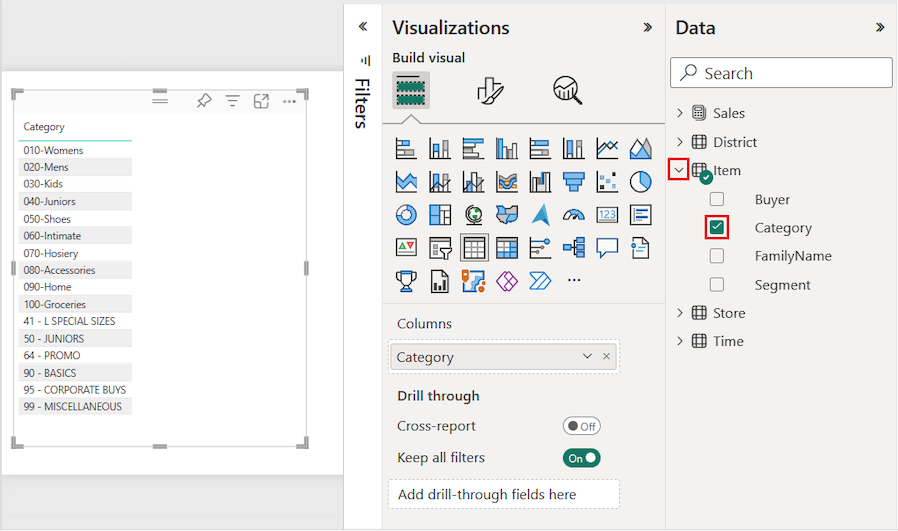The height and width of the screenshot is (531, 898).
Task: Open the Category column dropdown menu
Action: 587,357
